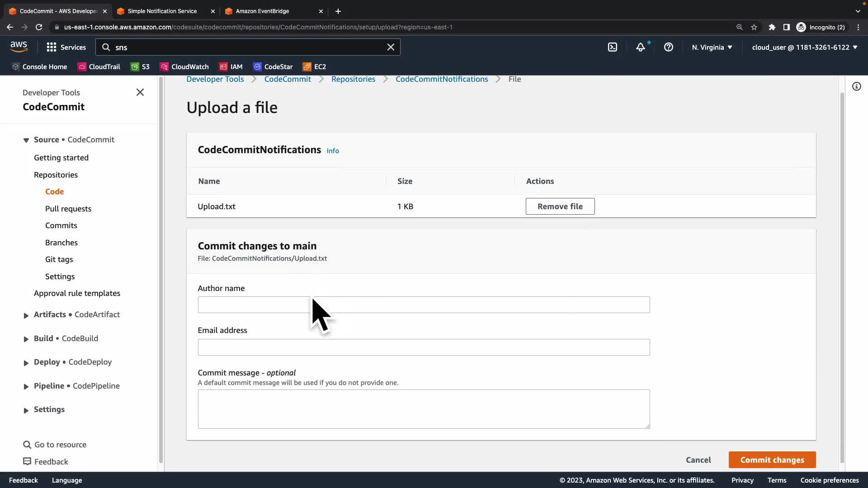Open AWS CloudShell icon in header
This screenshot has height=488, width=868.
[613, 47]
